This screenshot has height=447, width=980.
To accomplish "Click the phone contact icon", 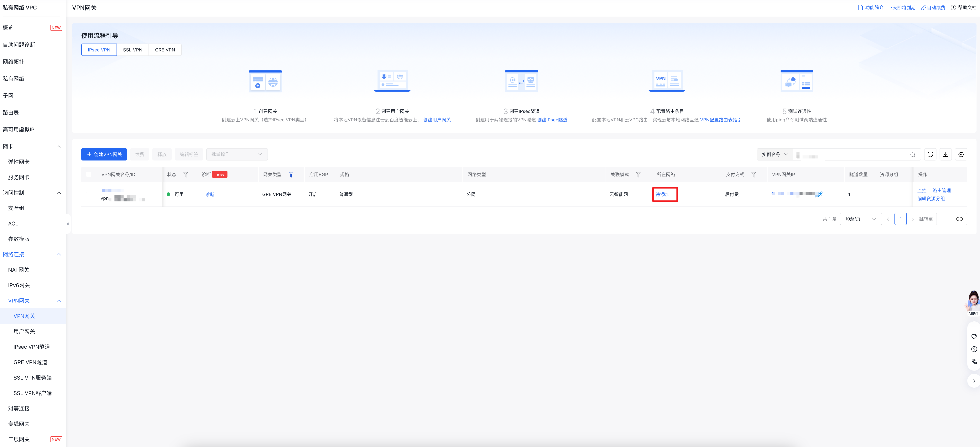I will click(973, 361).
